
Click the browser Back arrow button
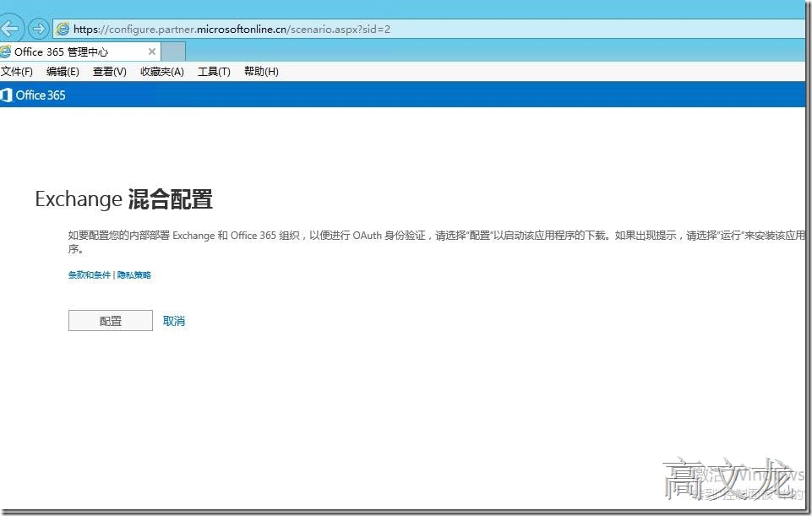(10, 29)
